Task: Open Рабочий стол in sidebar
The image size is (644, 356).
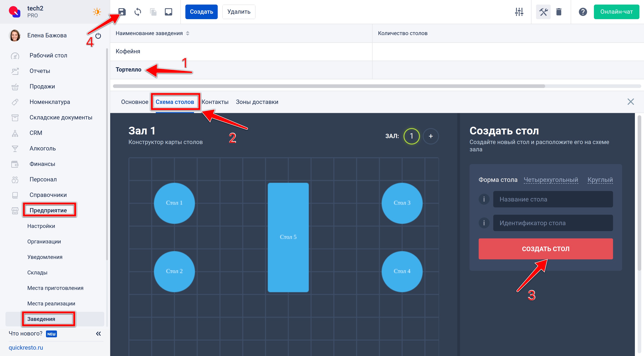Action: [48, 55]
